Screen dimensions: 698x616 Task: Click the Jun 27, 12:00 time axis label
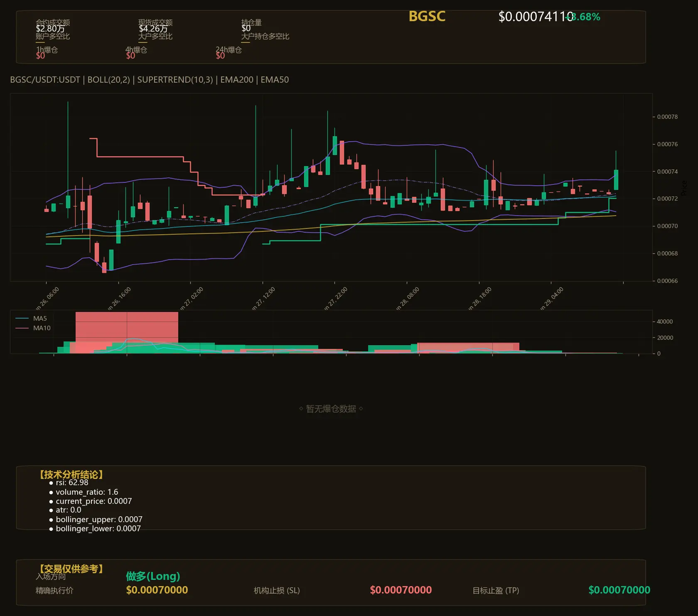(263, 299)
